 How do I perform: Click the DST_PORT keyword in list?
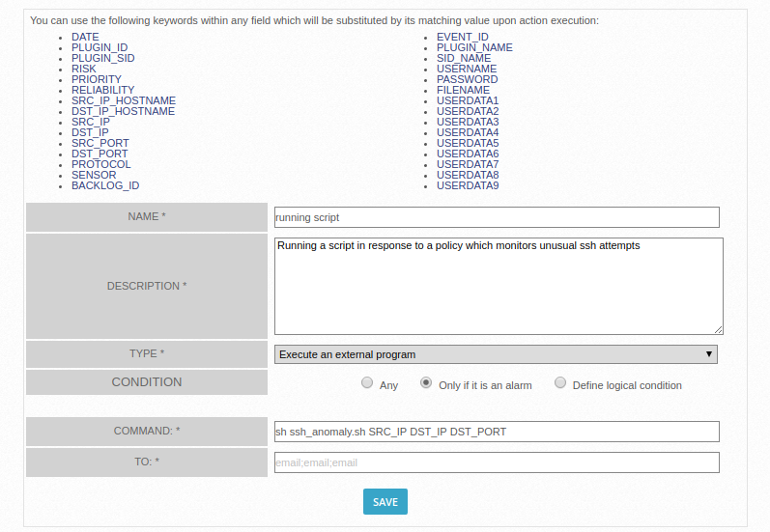[100, 154]
